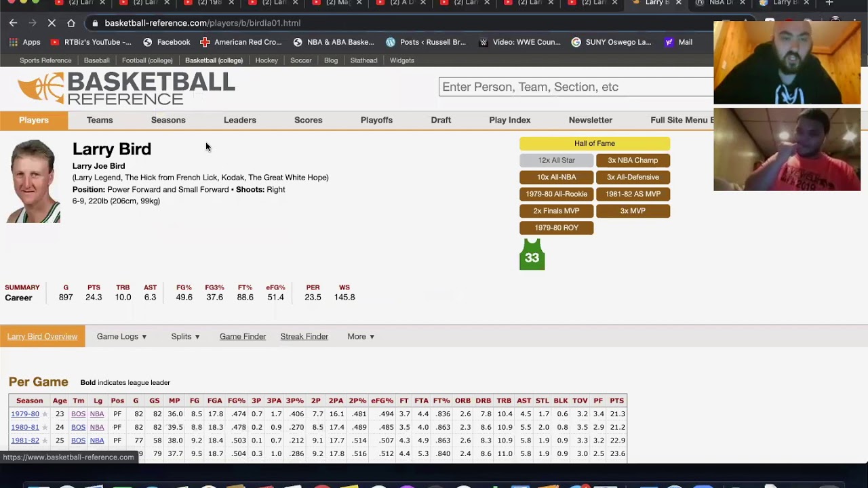Click the Basketball Reference logo
868x488 pixels.
point(126,89)
